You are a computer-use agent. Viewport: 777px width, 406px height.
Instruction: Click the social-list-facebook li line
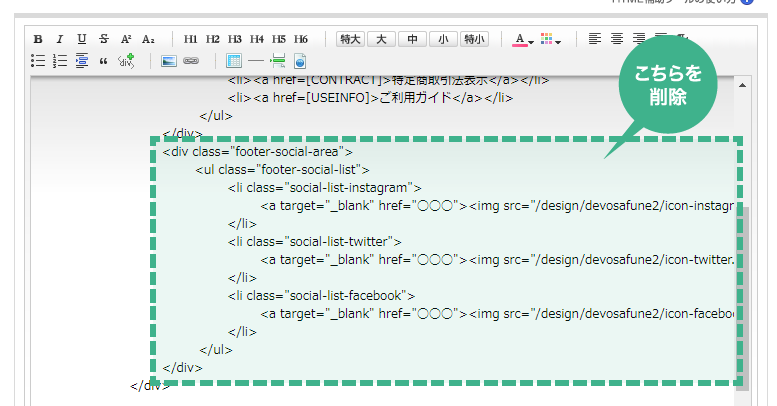321,296
